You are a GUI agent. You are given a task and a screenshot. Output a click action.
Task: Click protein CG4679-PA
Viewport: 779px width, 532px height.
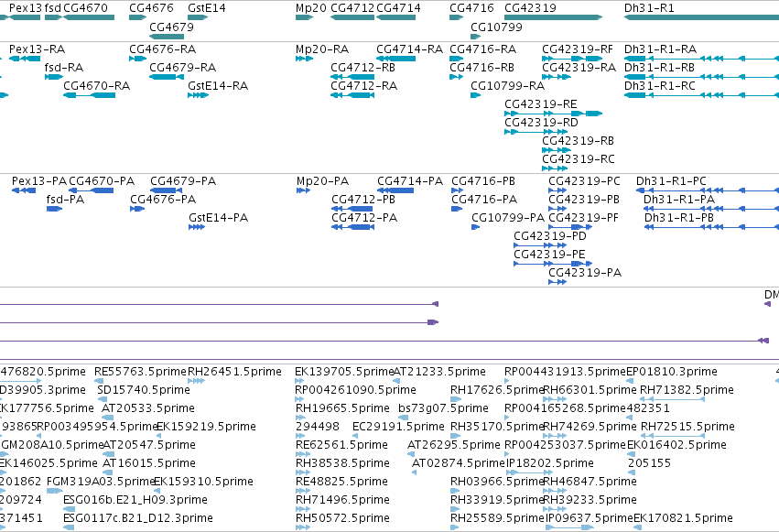click(183, 181)
